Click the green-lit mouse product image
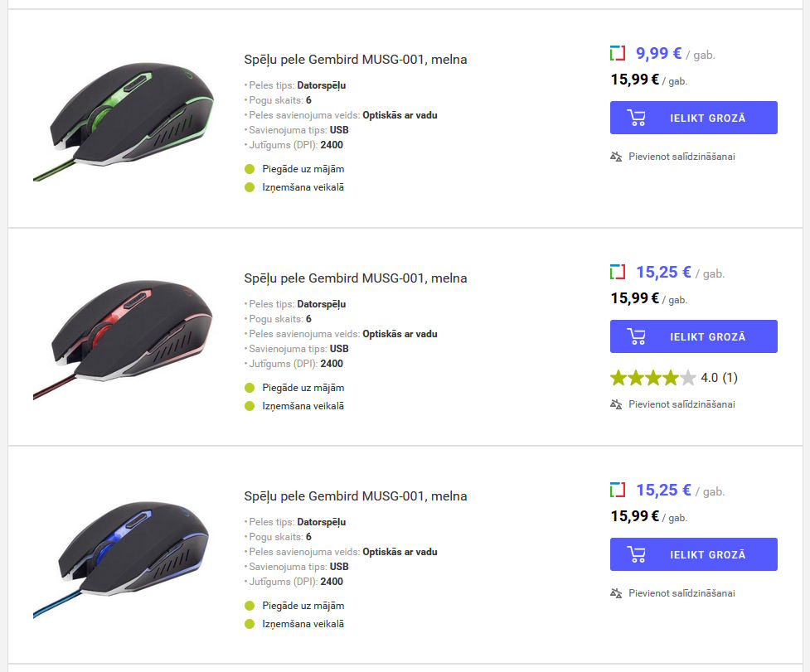810x672 pixels. [x=123, y=118]
